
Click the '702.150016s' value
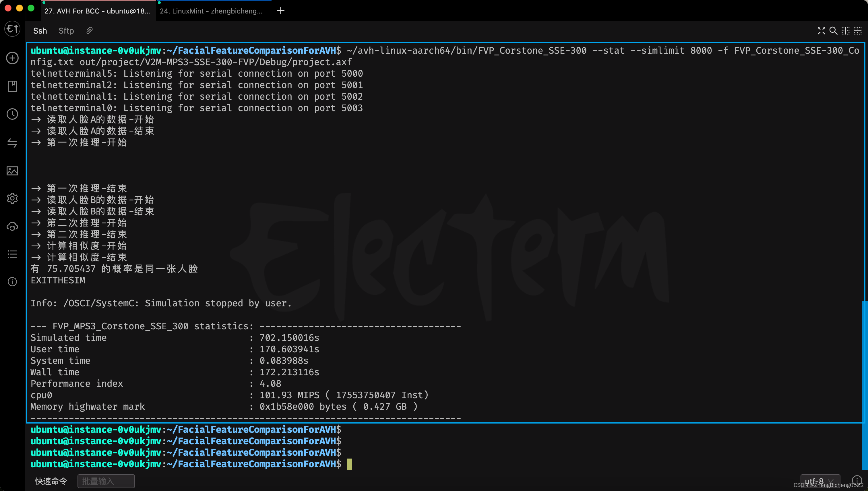289,338
